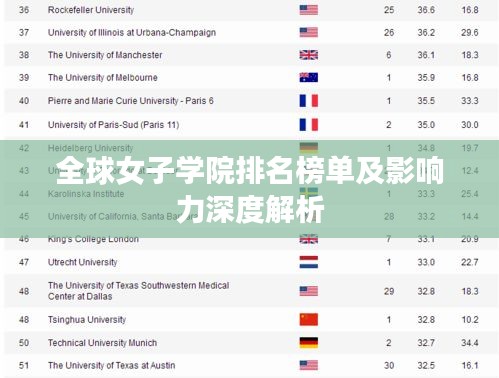
Task: Click the US flag in Texas at Austin row
Action: point(308,365)
